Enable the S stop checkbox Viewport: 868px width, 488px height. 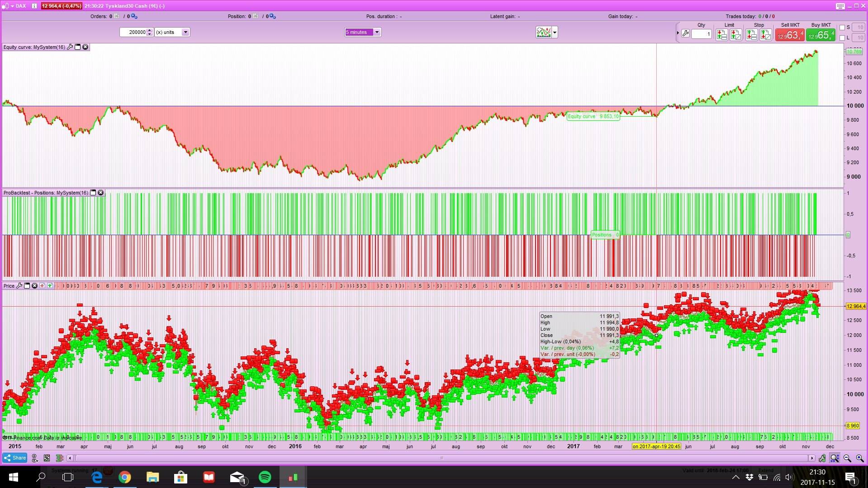(842, 28)
